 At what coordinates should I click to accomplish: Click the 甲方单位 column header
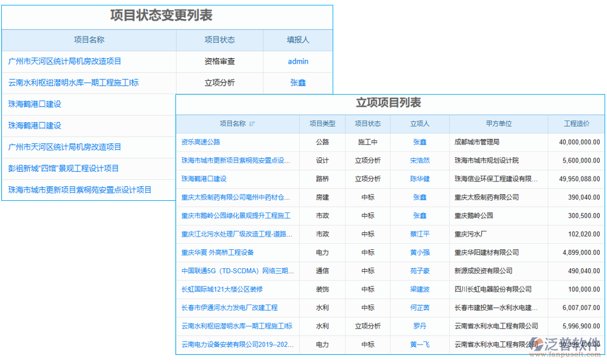coord(498,124)
